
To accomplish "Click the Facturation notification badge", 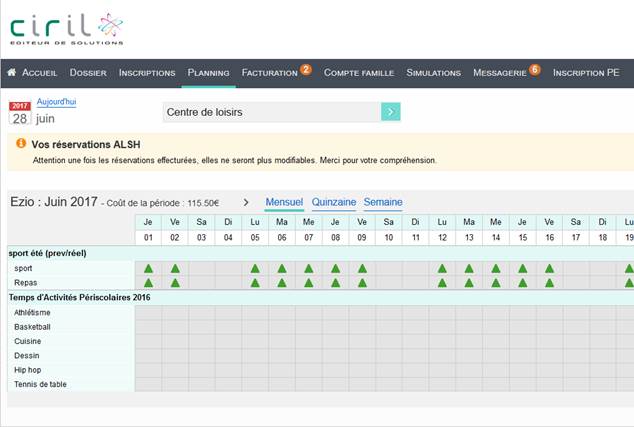I will [306, 69].
